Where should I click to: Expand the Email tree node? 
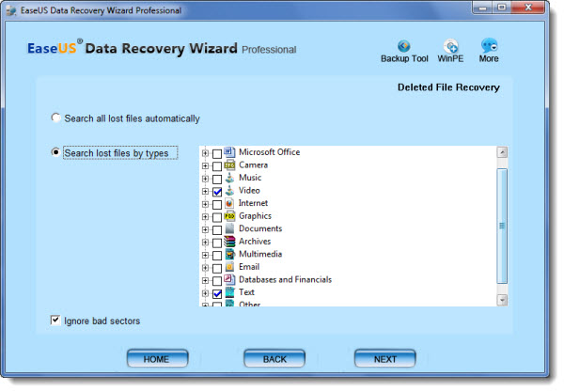point(205,268)
